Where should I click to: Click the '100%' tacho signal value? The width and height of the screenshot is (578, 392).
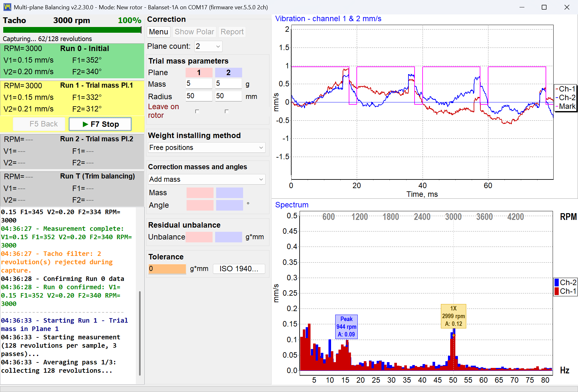coord(129,20)
